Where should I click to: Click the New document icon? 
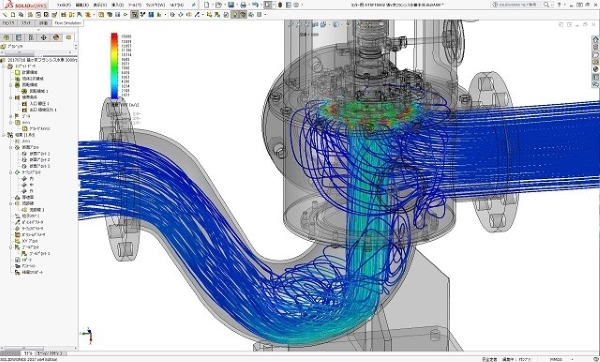coord(207,5)
